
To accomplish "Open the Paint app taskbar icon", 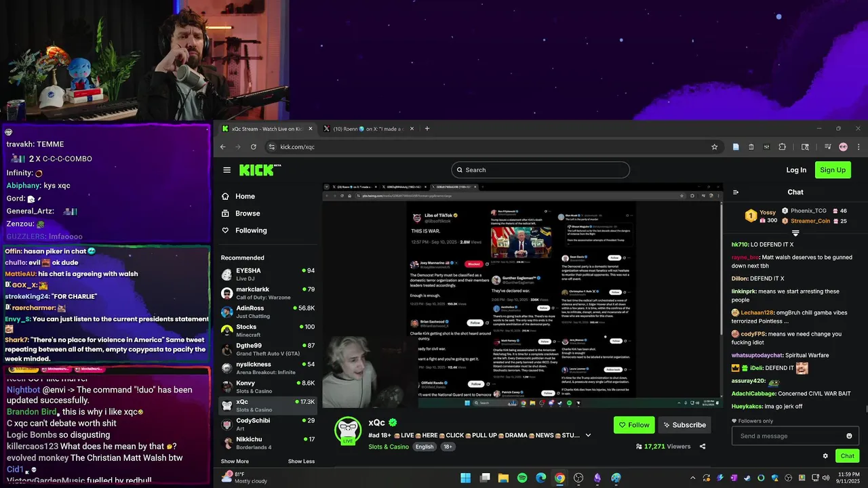I will click(616, 478).
